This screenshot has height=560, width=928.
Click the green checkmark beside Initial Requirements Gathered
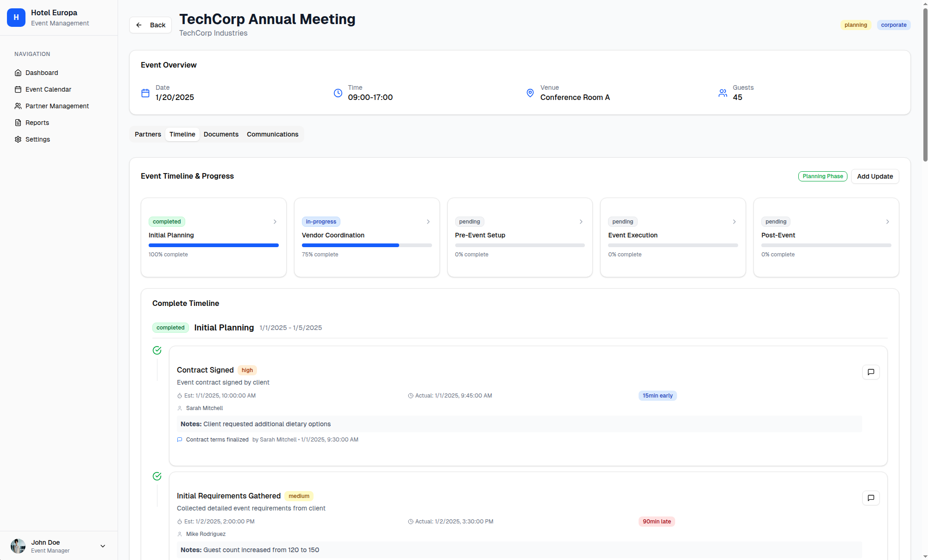point(157,476)
